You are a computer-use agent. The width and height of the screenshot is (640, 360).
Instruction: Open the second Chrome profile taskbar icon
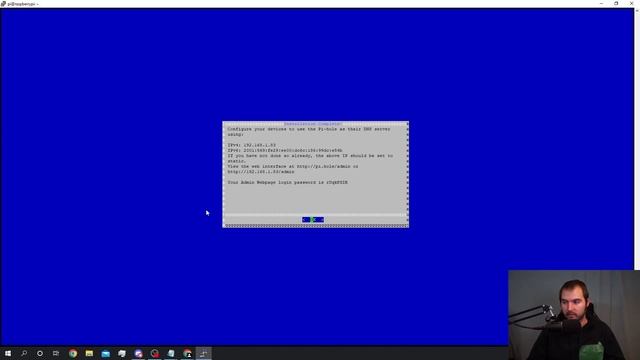click(187, 353)
